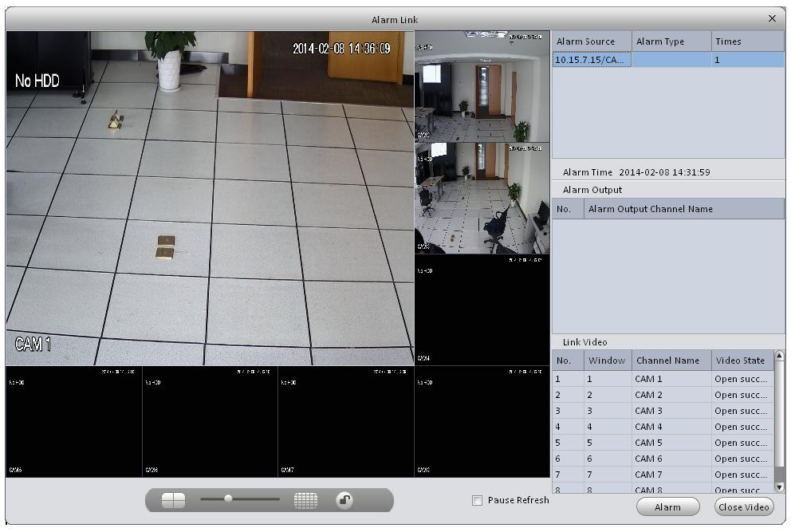Click the Video State cell for CAM 1
The image size is (791, 532).
click(742, 379)
